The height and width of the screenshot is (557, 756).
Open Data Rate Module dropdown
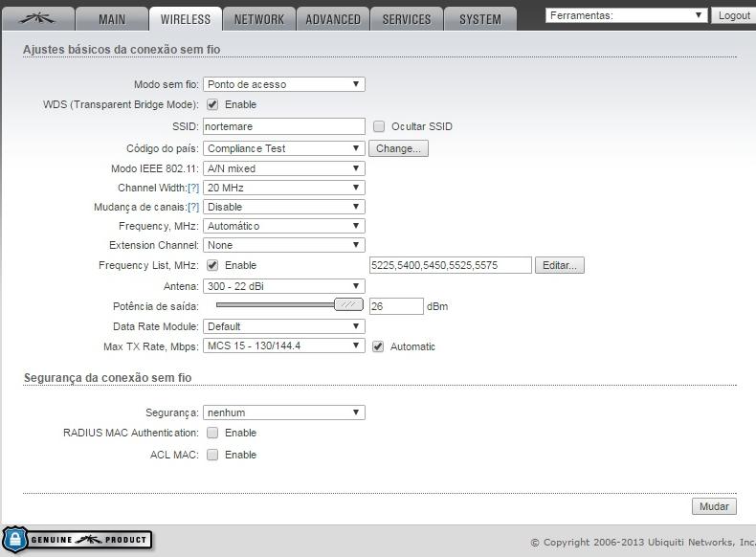click(284, 326)
